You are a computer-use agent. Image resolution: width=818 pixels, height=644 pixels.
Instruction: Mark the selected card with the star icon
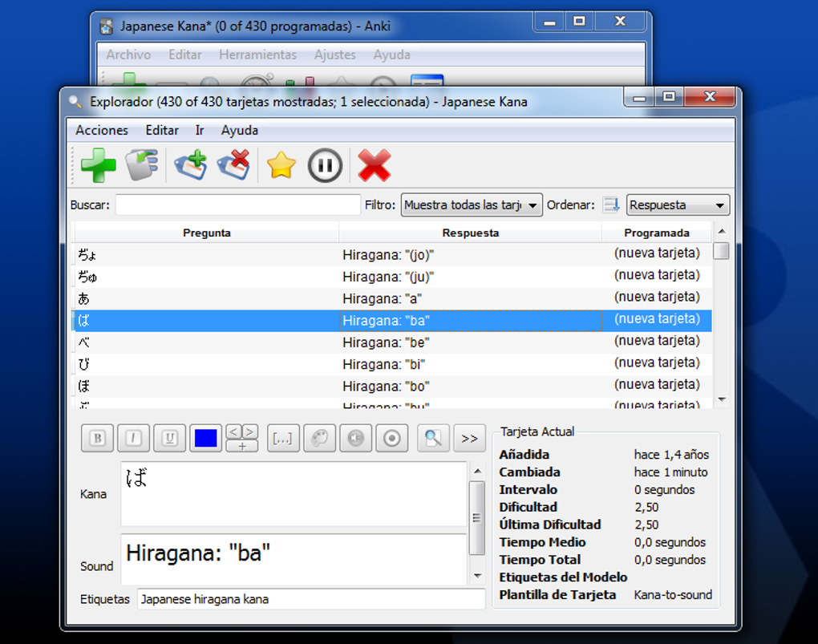pos(281,164)
